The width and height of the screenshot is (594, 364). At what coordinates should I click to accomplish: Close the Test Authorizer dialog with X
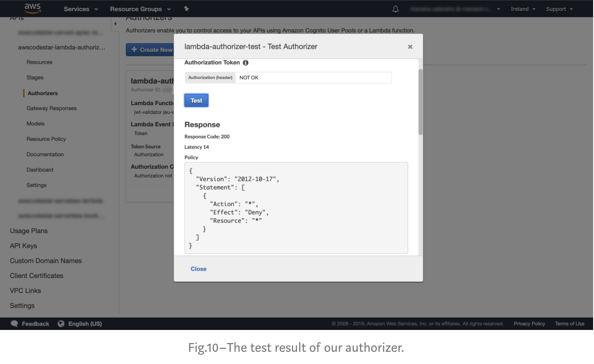410,47
